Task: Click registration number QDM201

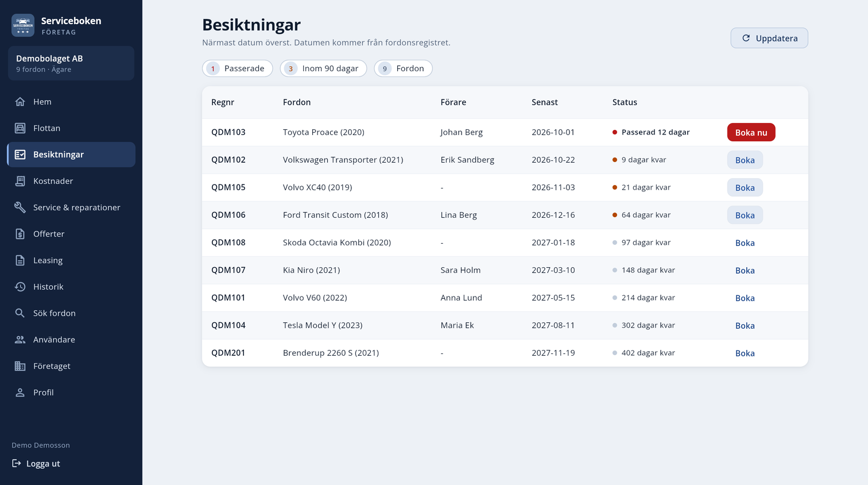Action: pyautogui.click(x=228, y=353)
